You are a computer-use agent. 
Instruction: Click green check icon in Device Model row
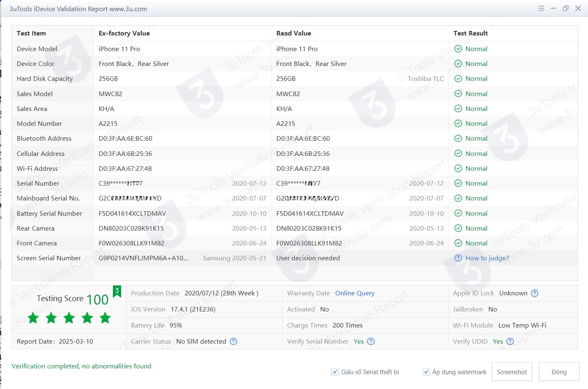pyautogui.click(x=458, y=49)
